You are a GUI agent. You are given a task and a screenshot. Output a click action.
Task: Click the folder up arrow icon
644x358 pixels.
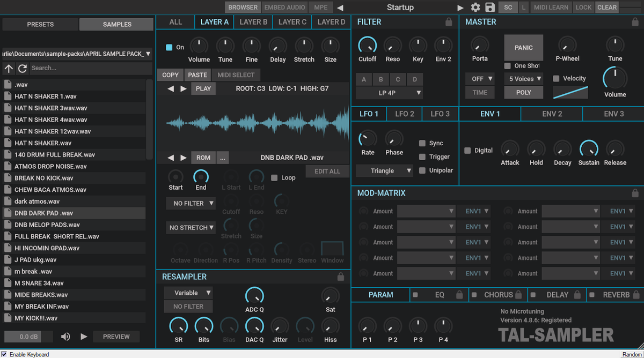[x=9, y=68]
